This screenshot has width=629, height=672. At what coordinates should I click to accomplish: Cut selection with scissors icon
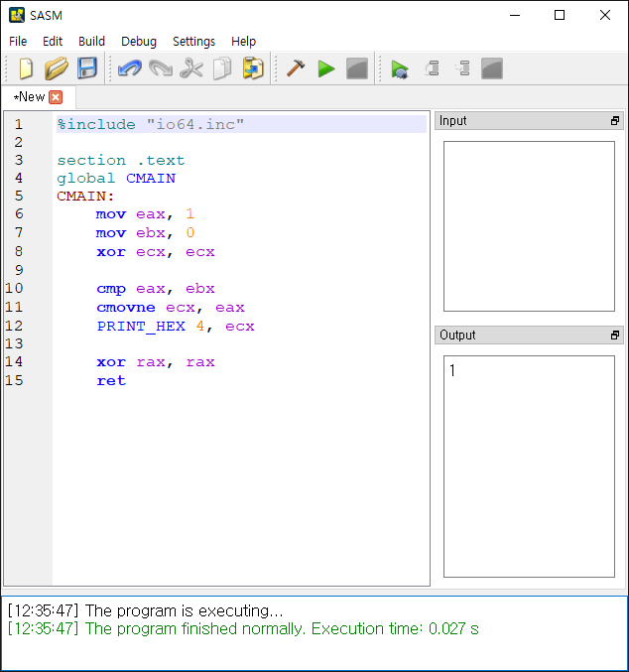click(x=191, y=68)
